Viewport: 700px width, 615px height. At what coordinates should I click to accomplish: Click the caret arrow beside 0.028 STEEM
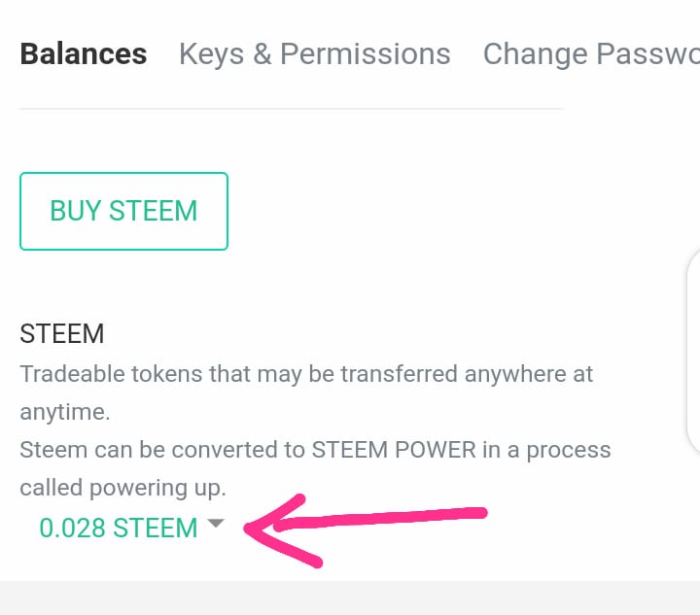coord(216,525)
